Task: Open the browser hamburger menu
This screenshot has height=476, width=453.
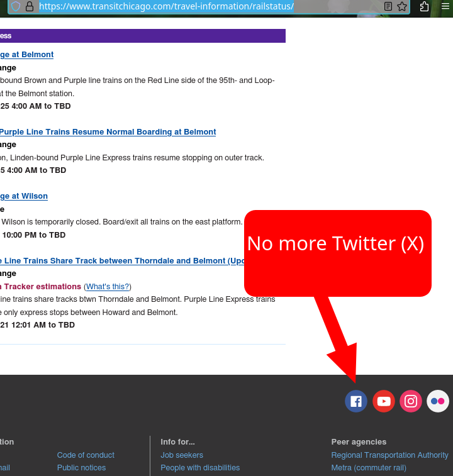Action: [445, 6]
